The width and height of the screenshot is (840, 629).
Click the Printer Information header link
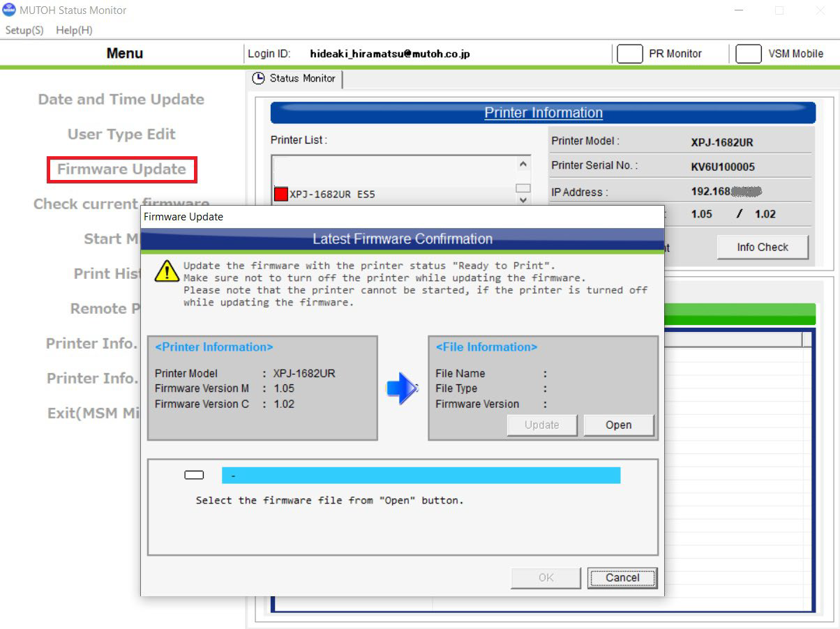(543, 113)
